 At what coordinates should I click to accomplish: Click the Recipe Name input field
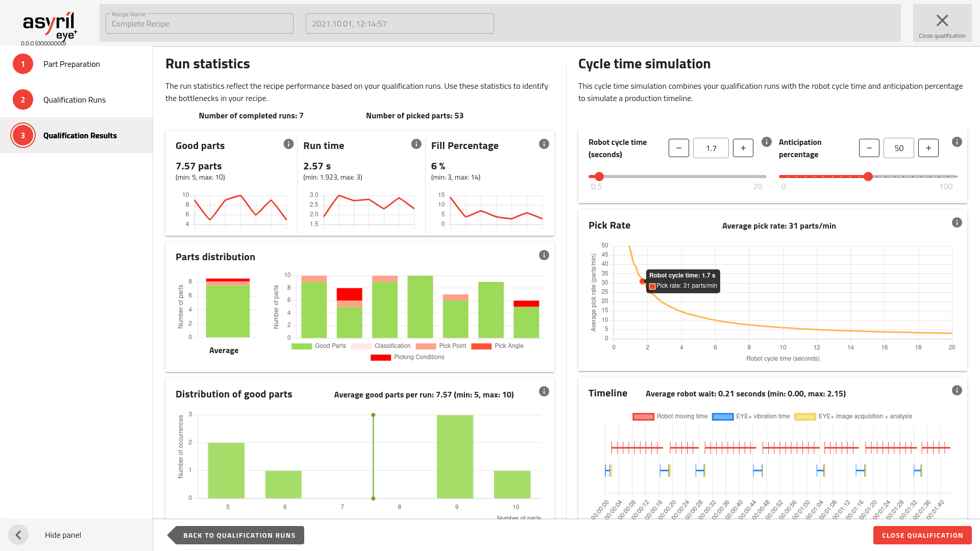(199, 24)
